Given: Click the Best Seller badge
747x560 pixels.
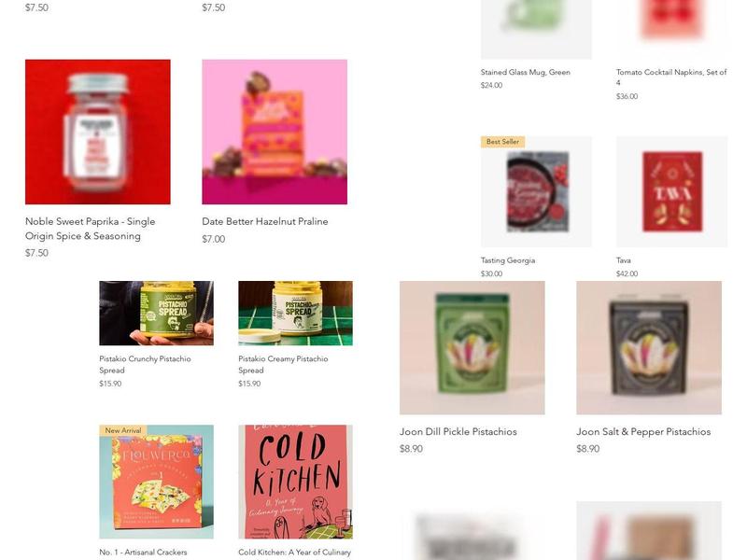Looking at the screenshot, I should click(x=502, y=142).
